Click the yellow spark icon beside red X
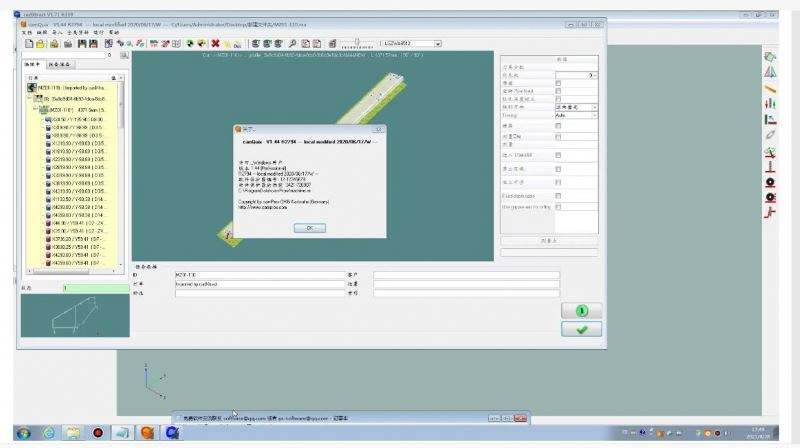 pos(227,44)
